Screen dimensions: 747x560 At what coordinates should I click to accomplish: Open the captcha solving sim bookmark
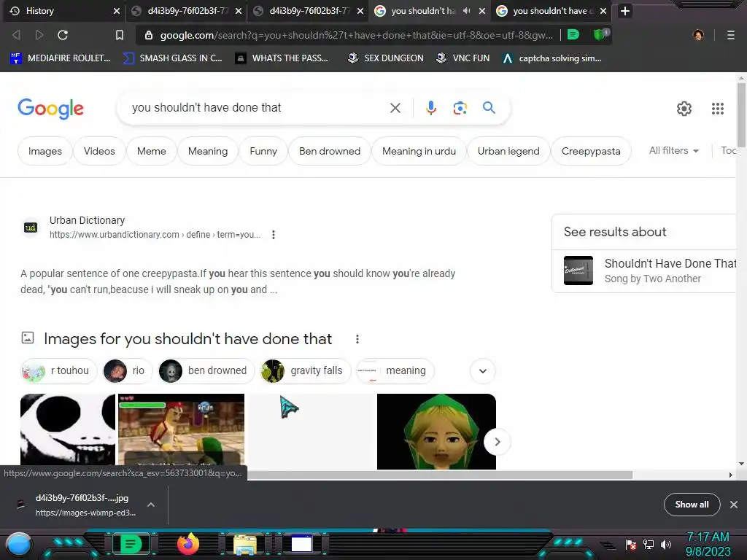click(x=552, y=58)
